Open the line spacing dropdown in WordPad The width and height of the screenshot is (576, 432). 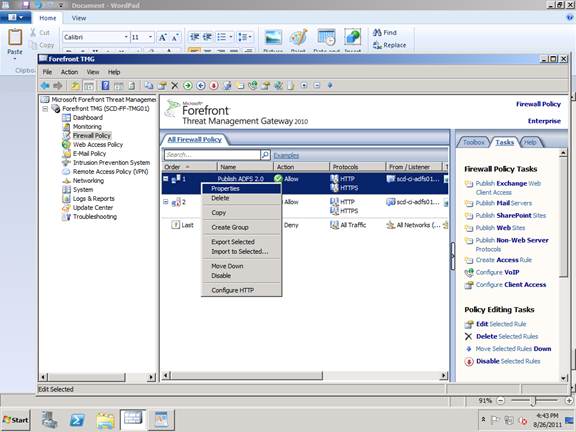point(245,37)
